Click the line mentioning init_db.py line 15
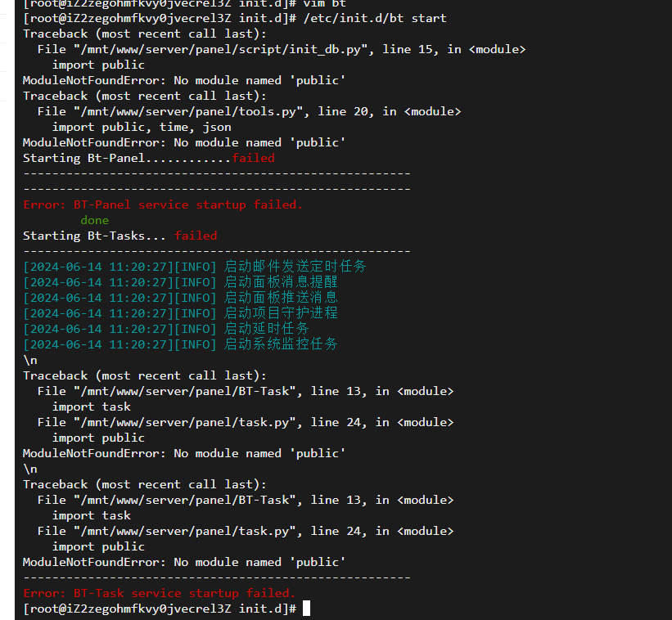 [281, 49]
